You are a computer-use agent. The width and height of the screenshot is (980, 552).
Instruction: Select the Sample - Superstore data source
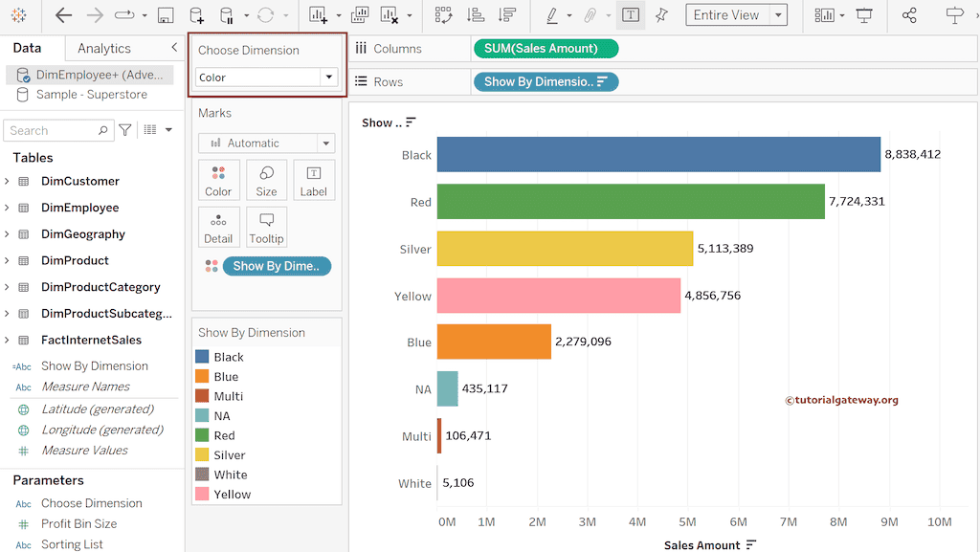91,95
